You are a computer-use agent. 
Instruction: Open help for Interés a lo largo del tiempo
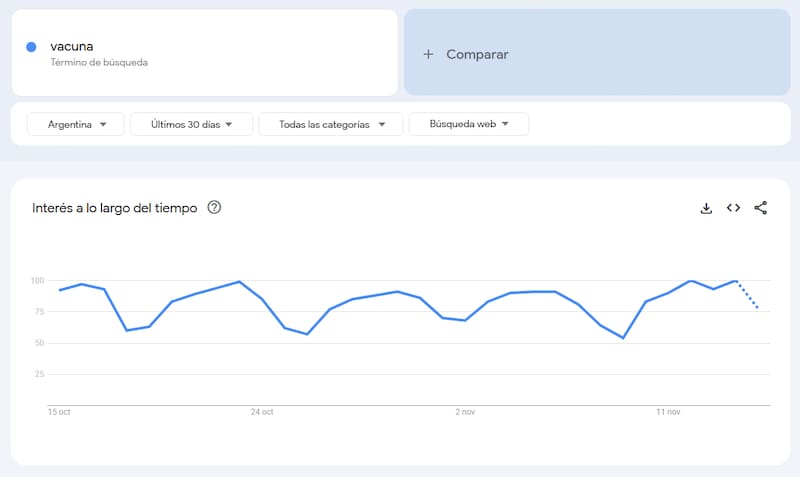point(214,208)
